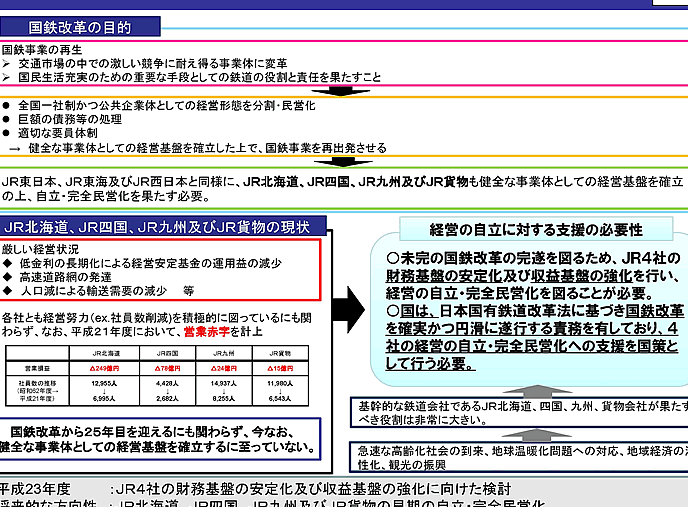The width and height of the screenshot is (688, 507).
Task: Click the line starting '交通市場の中での激しい競争'
Action: 153,64
